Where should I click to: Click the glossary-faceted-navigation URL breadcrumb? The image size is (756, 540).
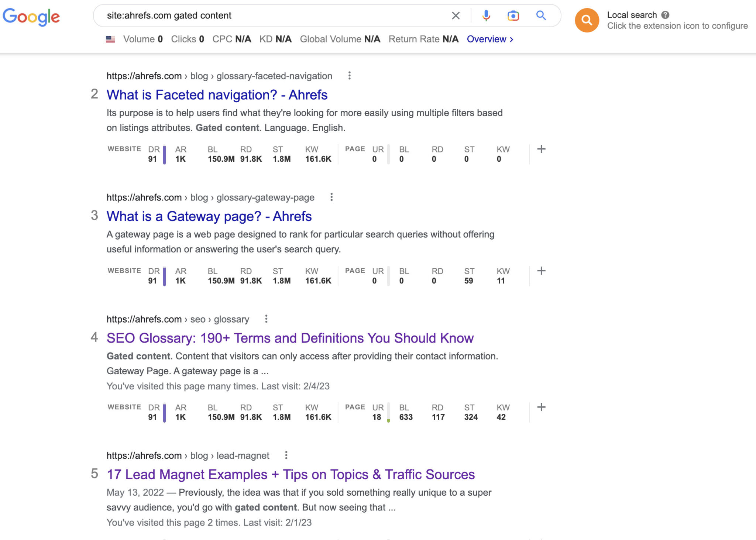(x=219, y=76)
